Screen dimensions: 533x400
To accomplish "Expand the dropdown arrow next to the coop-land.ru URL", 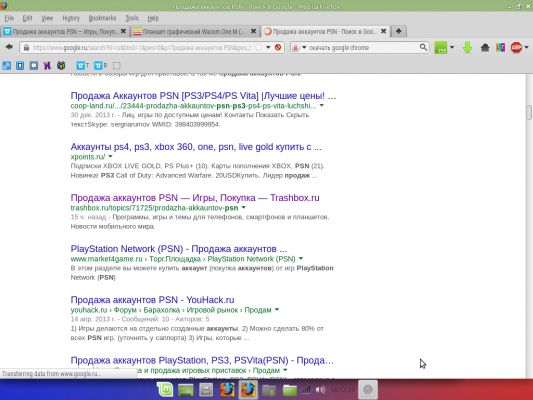I will tap(322, 105).
